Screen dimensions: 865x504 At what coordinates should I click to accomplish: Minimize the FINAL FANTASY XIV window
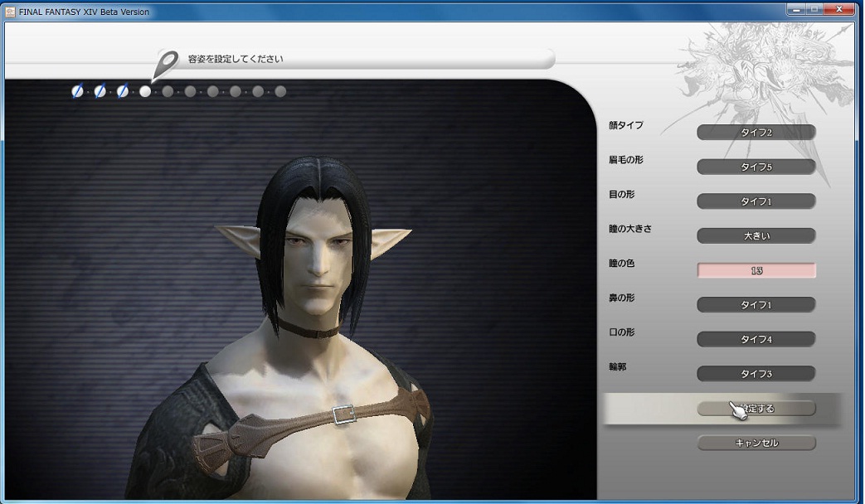click(x=796, y=9)
